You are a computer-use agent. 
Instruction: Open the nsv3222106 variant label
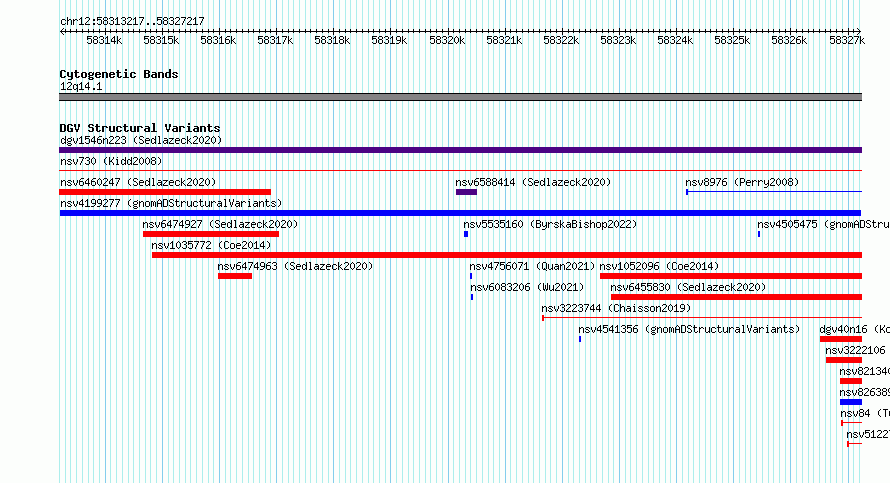click(x=855, y=350)
